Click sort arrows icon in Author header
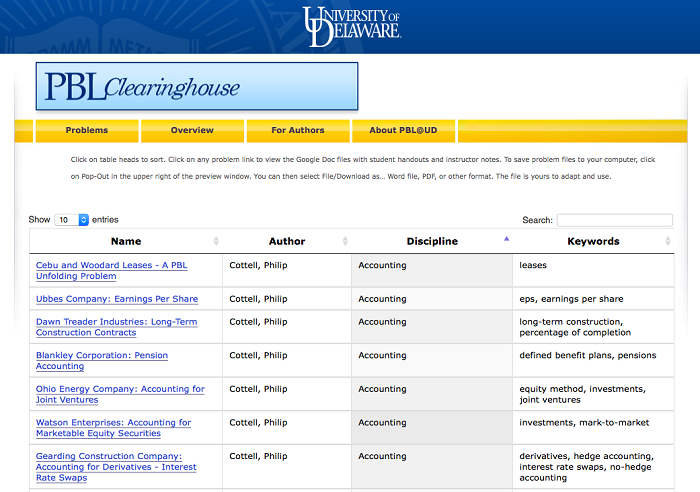Image resolution: width=700 pixels, height=492 pixels. pos(345,241)
